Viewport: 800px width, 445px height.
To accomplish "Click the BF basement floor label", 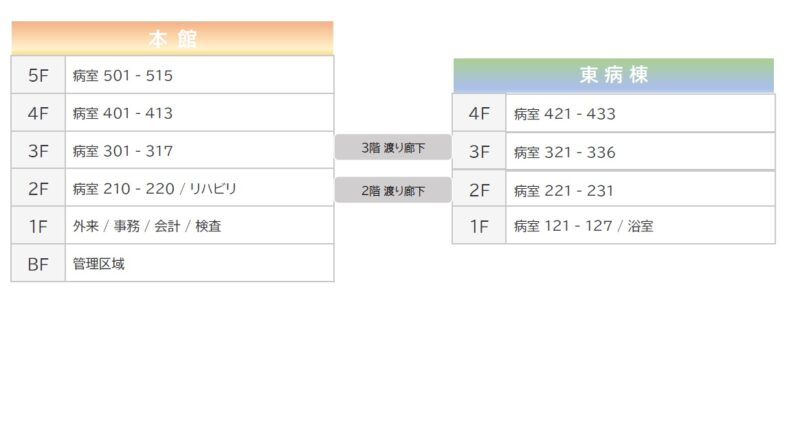I will (38, 264).
